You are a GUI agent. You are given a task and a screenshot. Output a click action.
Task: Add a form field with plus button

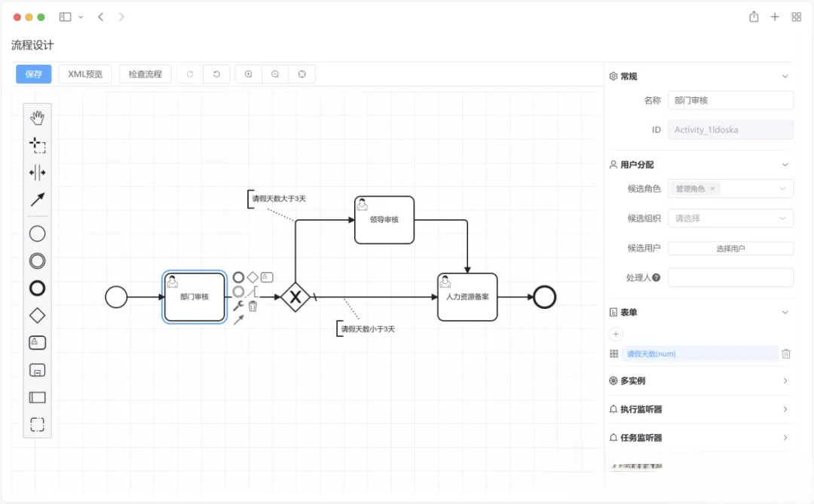pos(616,334)
